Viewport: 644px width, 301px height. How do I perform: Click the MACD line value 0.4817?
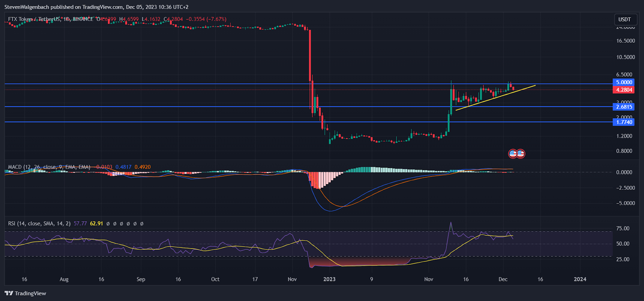pos(123,167)
